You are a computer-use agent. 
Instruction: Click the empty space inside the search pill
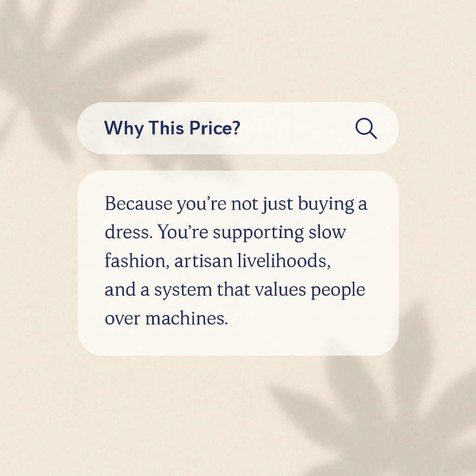click(x=297, y=128)
